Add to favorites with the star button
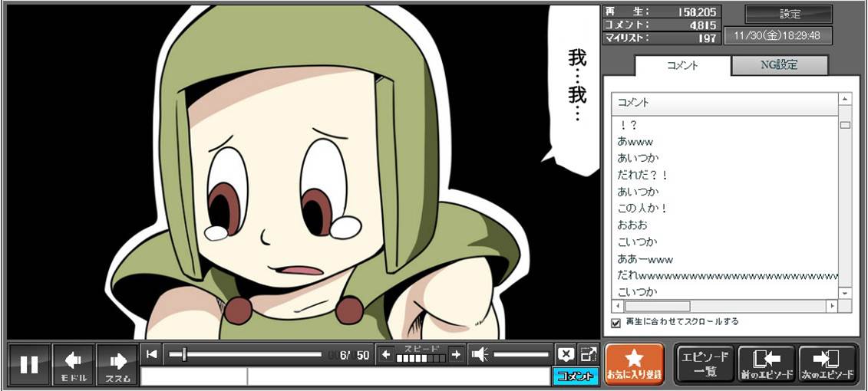 pyautogui.click(x=634, y=364)
